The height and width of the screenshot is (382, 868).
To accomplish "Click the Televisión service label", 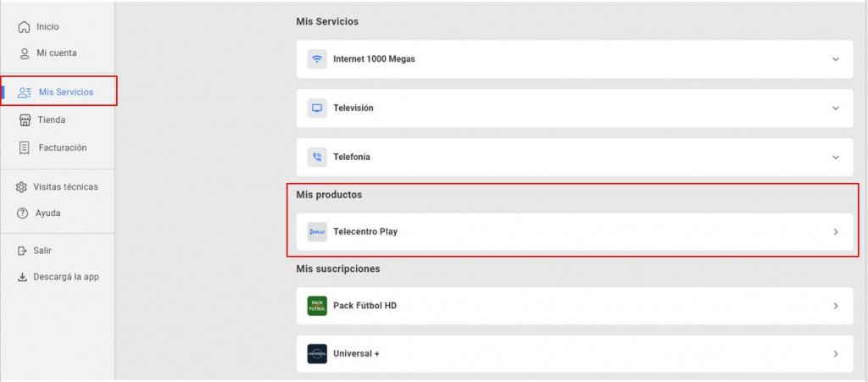I will (x=353, y=108).
